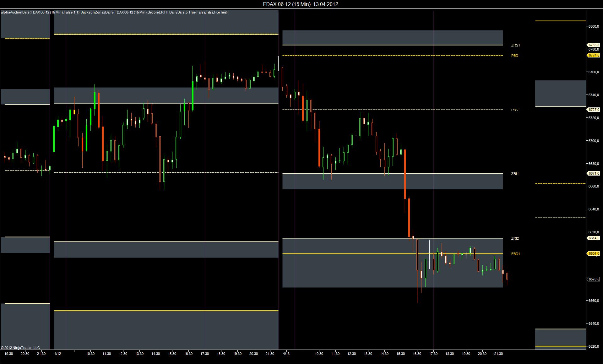Click the orange PBD line label
The image size is (603, 364).
[x=514, y=56]
